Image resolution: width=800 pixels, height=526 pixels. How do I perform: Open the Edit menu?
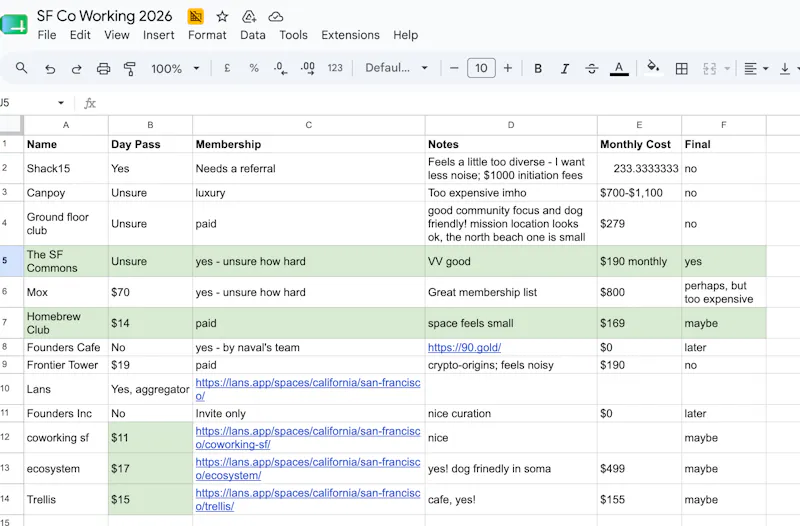(x=80, y=35)
